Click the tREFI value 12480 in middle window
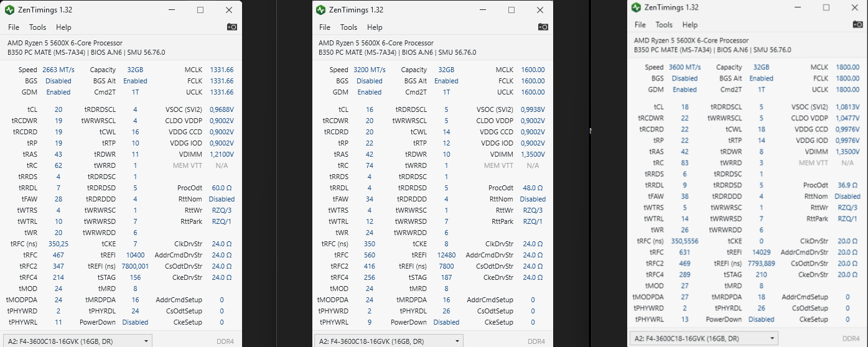The height and width of the screenshot is (347, 868). (446, 255)
